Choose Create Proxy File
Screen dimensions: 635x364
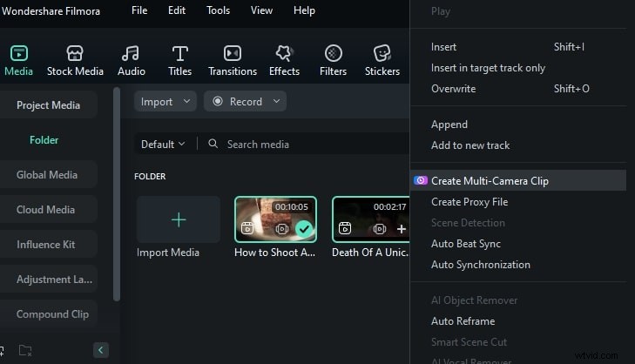tap(518, 202)
